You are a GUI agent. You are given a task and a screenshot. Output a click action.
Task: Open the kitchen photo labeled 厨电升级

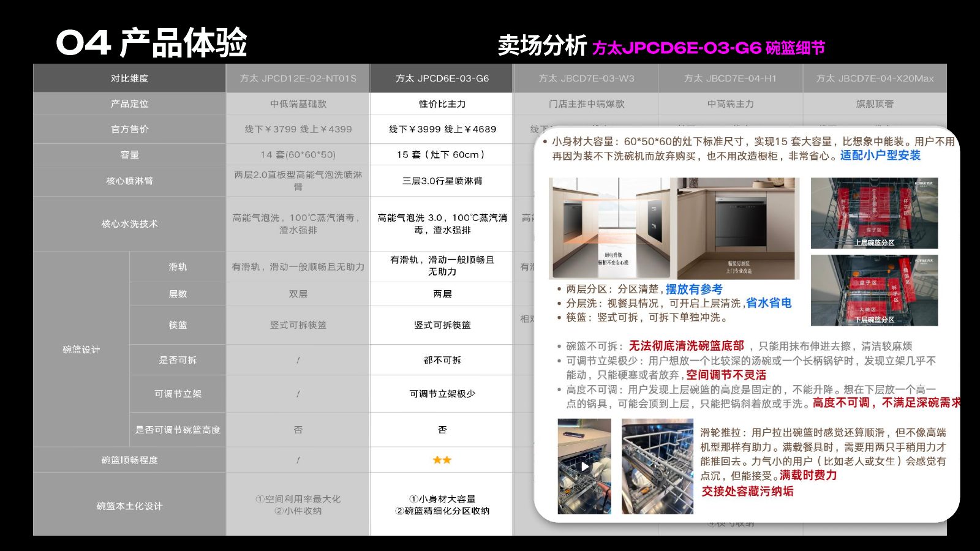click(x=612, y=228)
